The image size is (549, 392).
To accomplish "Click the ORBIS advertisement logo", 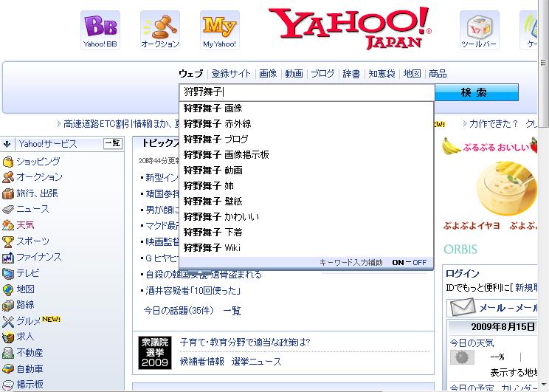I will click(x=460, y=250).
